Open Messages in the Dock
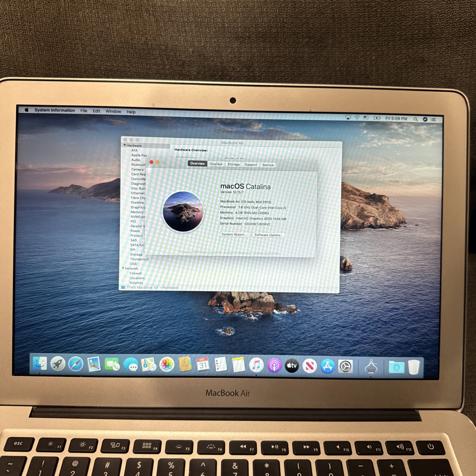 (131, 365)
